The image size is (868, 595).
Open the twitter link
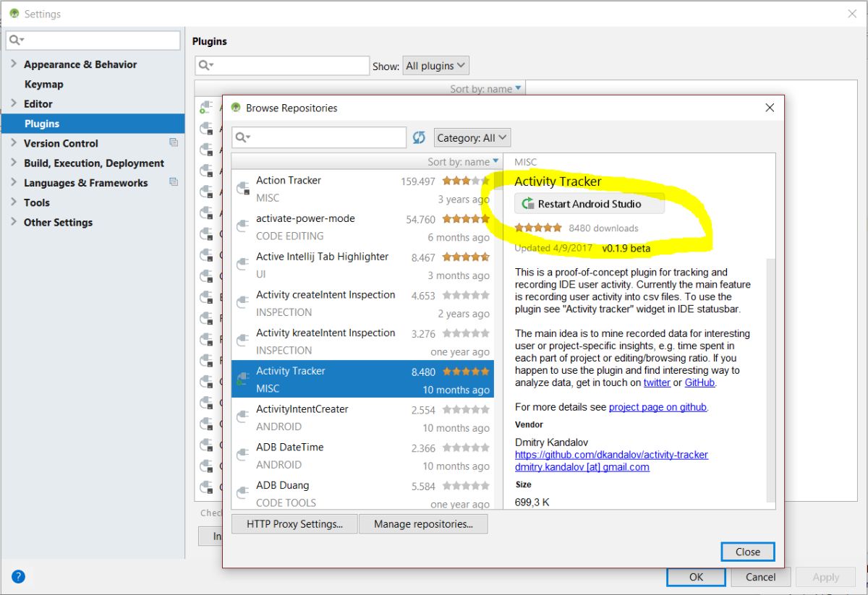click(657, 382)
